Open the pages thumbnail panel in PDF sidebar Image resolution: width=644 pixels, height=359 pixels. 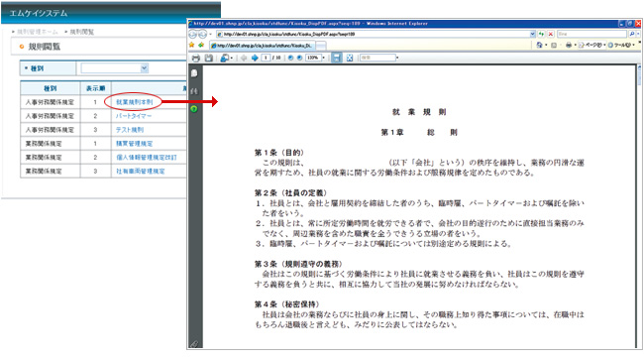click(x=194, y=73)
